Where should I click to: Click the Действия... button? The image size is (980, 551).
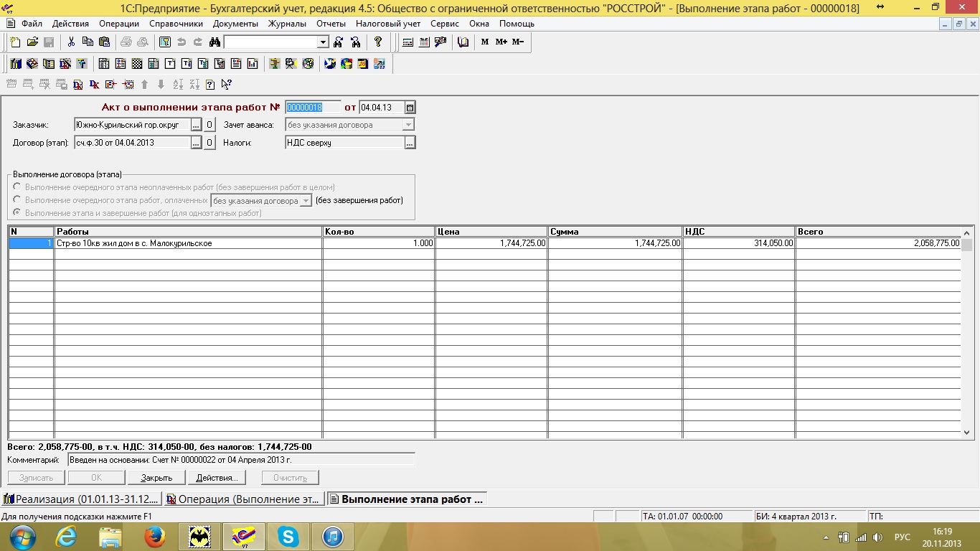point(216,478)
